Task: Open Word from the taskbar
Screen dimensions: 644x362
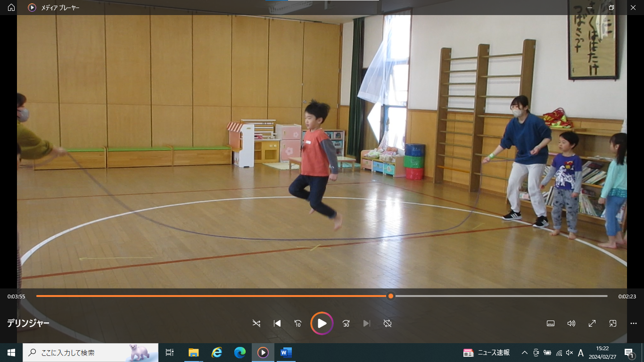Action: [286, 353]
